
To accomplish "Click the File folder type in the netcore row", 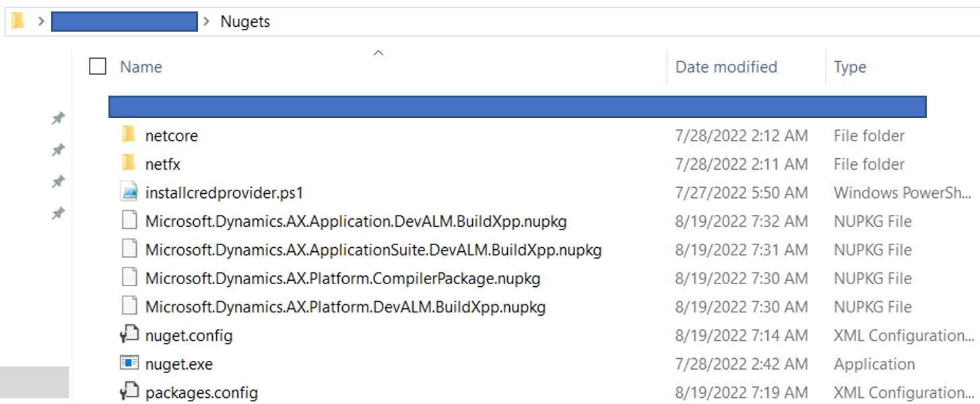I will click(870, 135).
